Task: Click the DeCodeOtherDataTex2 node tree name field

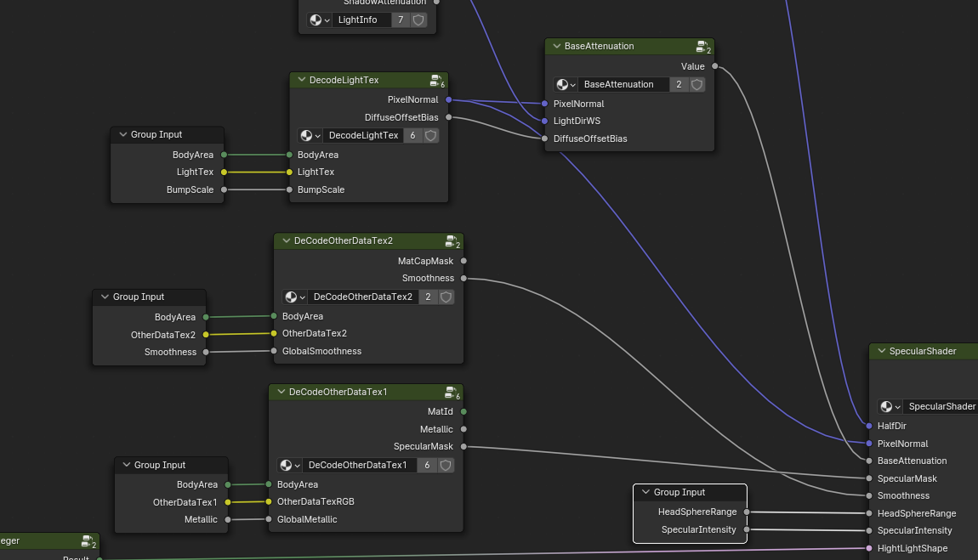Action: click(362, 297)
